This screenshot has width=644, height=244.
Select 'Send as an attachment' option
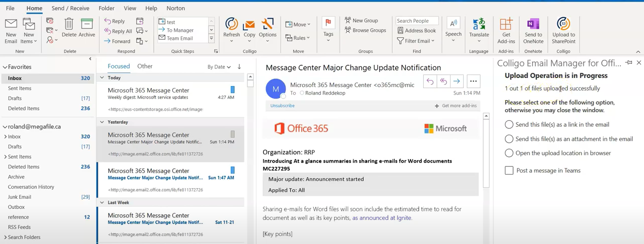click(509, 139)
